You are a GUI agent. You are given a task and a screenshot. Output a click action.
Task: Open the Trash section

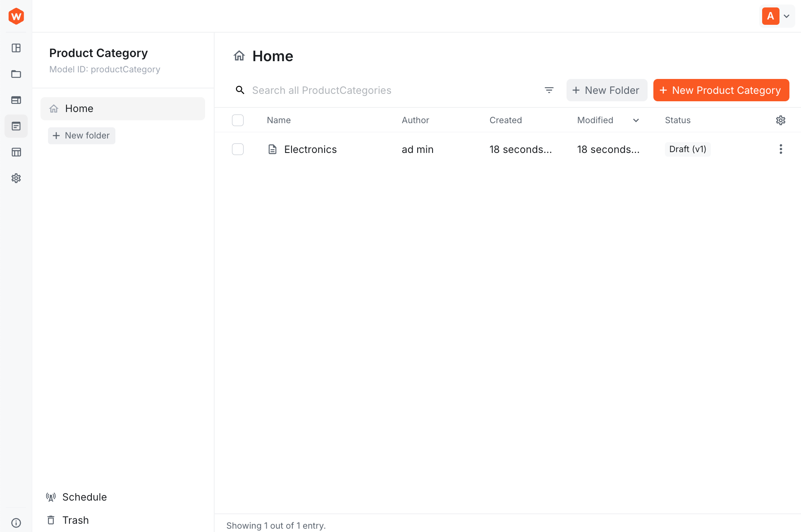(x=75, y=520)
